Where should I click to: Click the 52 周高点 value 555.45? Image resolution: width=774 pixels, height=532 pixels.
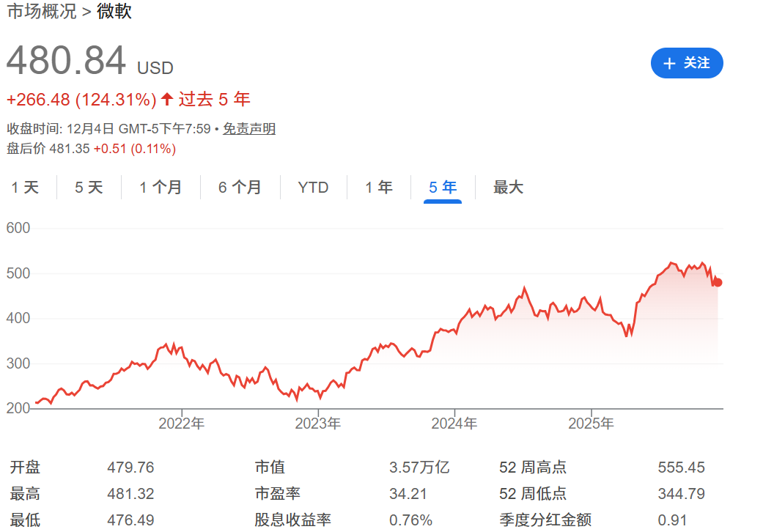point(683,468)
